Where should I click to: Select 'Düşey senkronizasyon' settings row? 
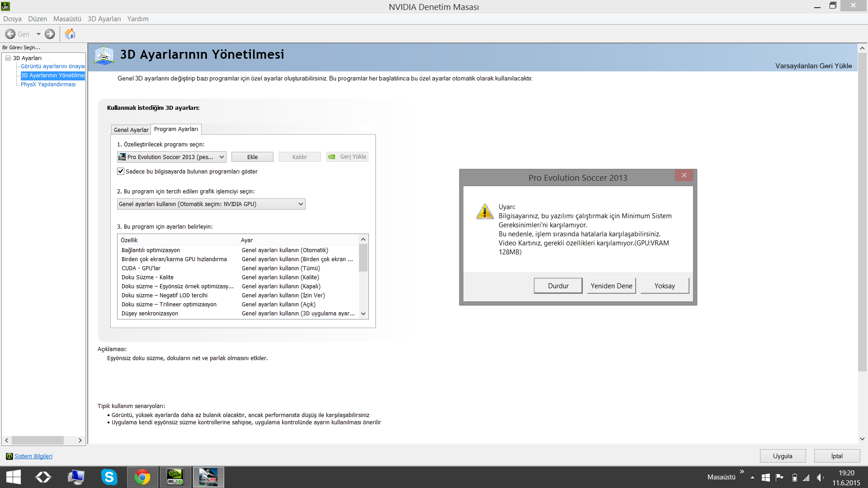coord(238,314)
